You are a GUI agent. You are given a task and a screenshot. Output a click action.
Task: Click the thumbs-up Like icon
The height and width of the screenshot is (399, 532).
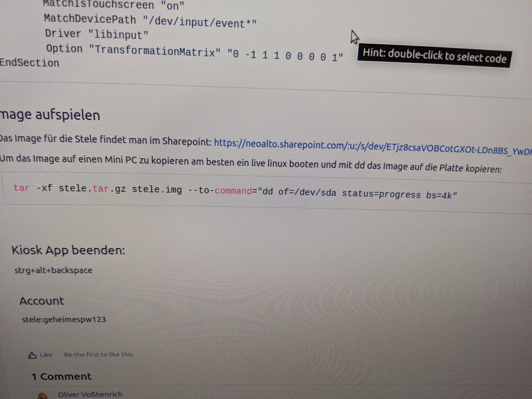point(32,355)
